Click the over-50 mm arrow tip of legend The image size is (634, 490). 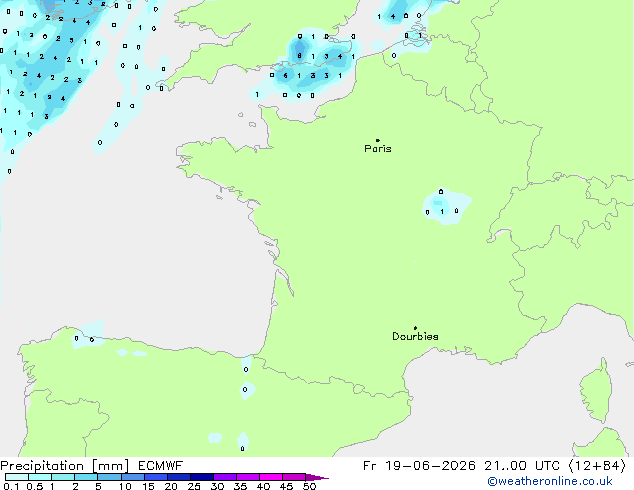[x=317, y=478]
